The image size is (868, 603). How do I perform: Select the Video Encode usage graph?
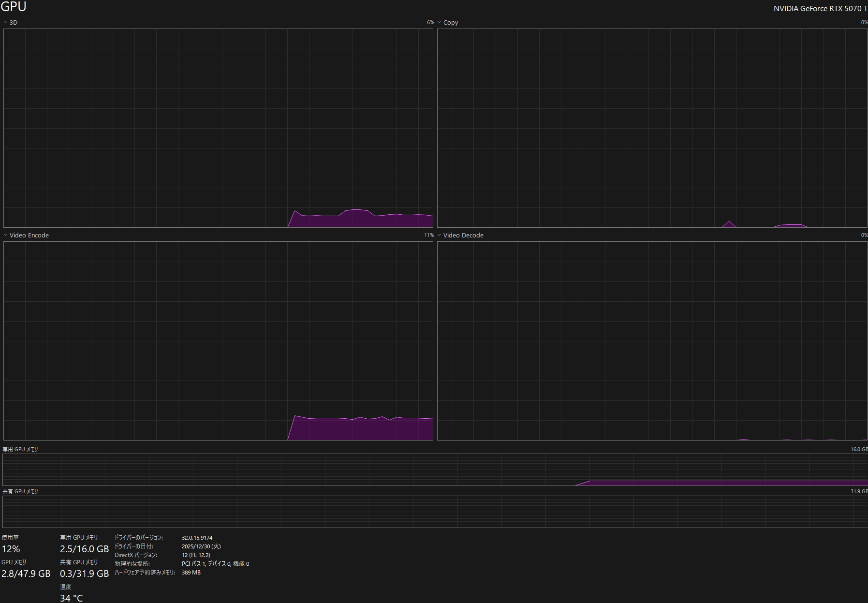tap(218, 341)
